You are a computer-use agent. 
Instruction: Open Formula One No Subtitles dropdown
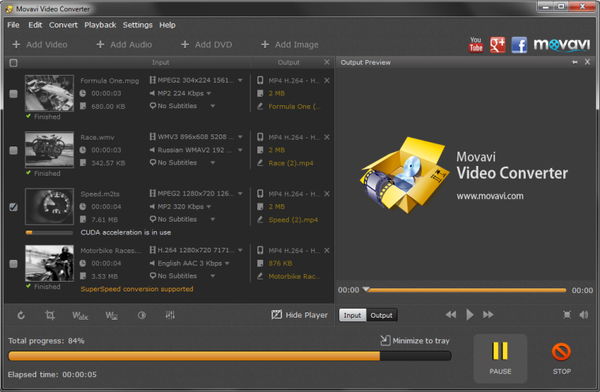[212, 106]
